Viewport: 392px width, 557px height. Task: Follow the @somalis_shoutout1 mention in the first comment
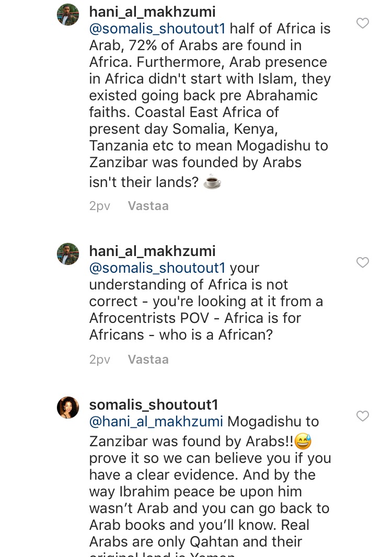(x=157, y=29)
